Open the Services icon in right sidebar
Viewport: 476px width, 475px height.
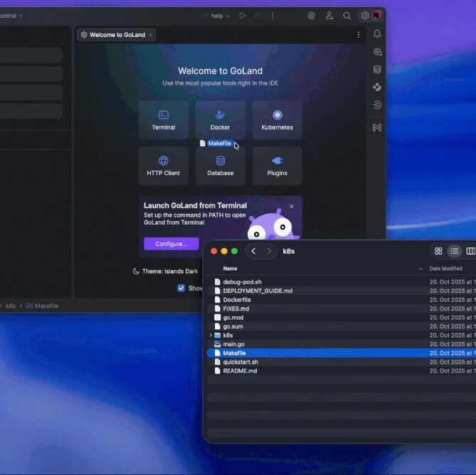[x=377, y=87]
